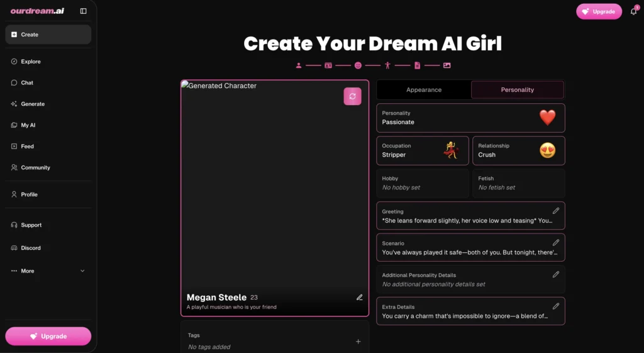Click the heart-eyes Relationship emoji
Image resolution: width=644 pixels, height=353 pixels.
point(548,150)
